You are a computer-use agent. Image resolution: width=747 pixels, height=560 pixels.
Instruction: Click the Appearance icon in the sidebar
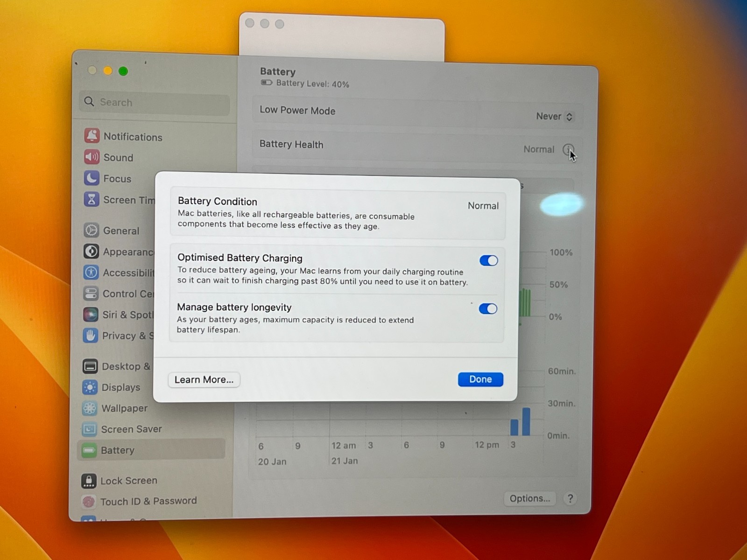coord(91,251)
